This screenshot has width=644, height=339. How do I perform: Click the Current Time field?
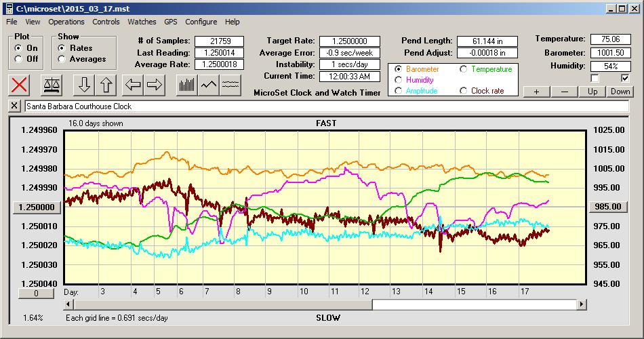[x=350, y=76]
